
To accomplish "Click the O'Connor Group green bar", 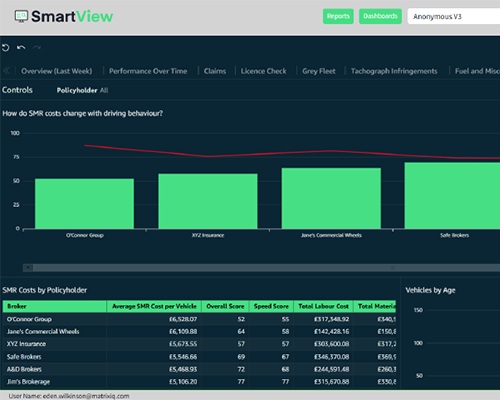I will pyautogui.click(x=84, y=204).
